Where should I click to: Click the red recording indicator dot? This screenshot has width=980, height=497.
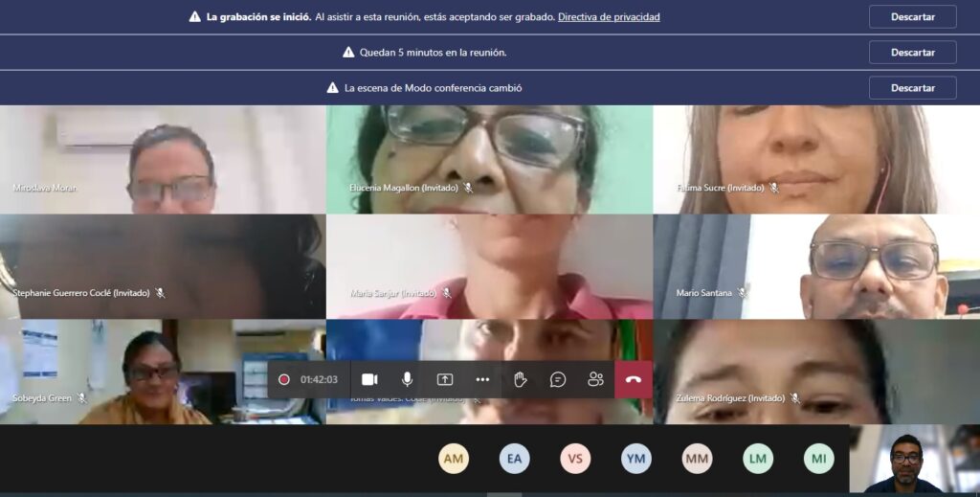point(284,379)
